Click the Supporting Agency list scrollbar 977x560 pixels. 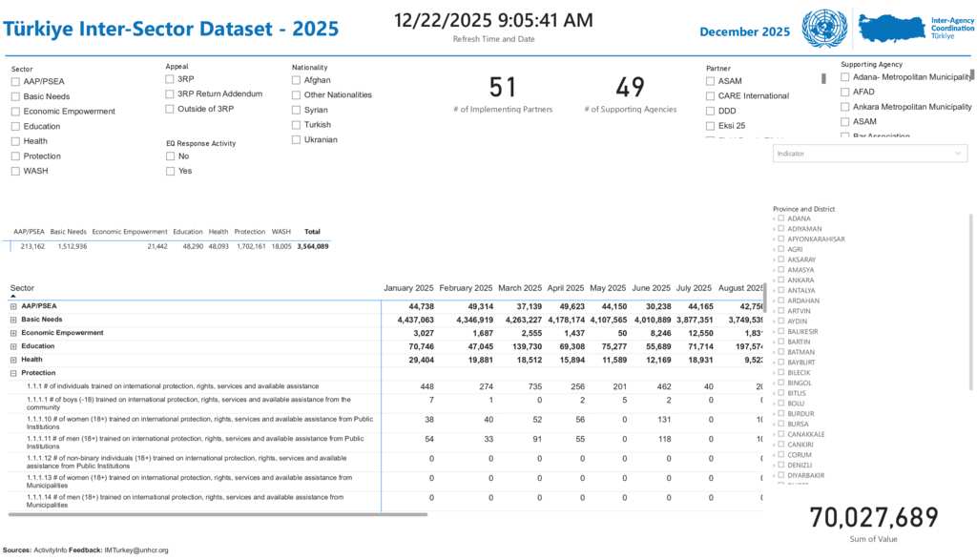pos(972,74)
